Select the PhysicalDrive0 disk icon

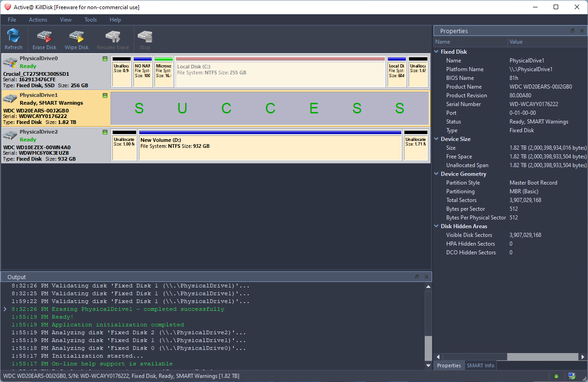[x=10, y=63]
